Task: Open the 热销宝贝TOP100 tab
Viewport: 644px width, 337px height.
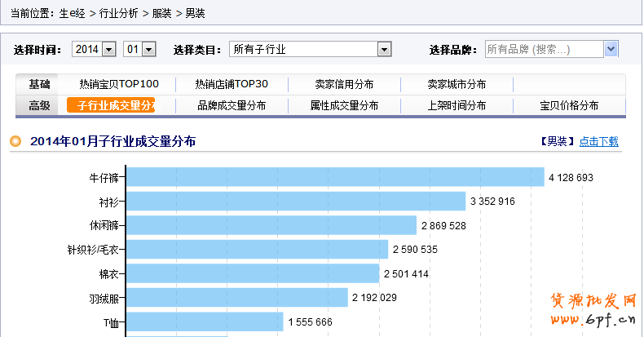Action: (x=119, y=84)
